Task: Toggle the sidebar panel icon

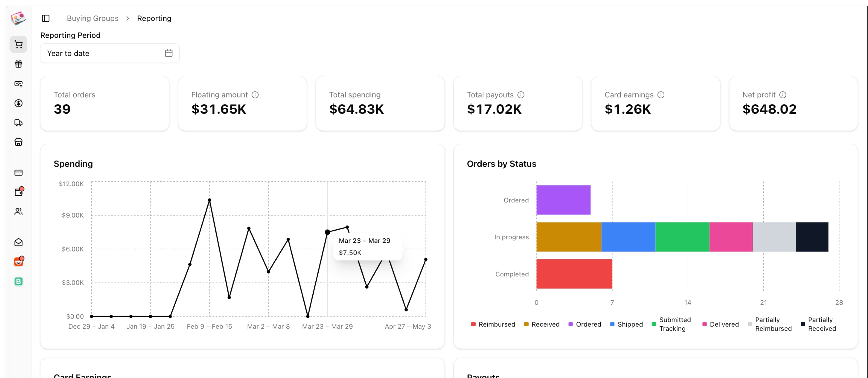Action: click(x=46, y=18)
